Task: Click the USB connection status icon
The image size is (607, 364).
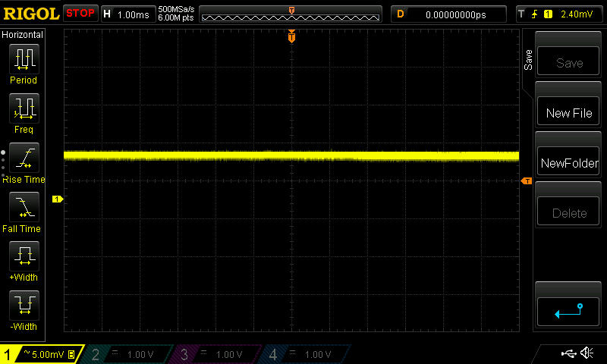Action: click(568, 353)
